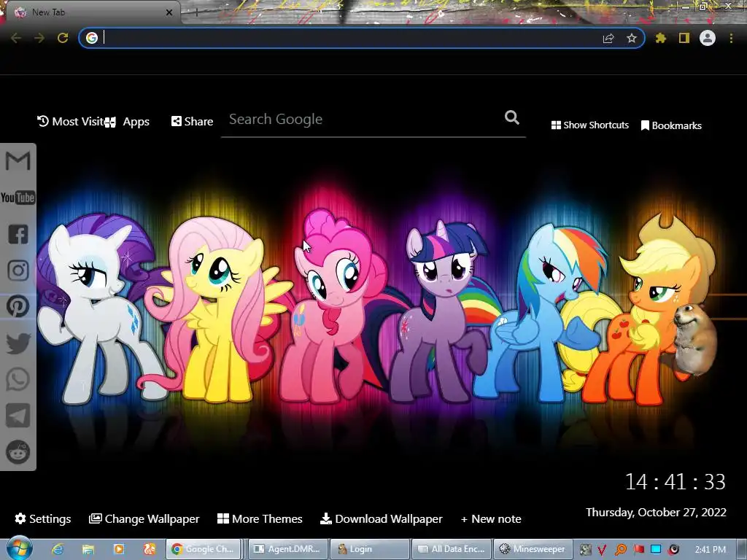The height and width of the screenshot is (560, 747).
Task: Click the Share button
Action: pos(192,122)
